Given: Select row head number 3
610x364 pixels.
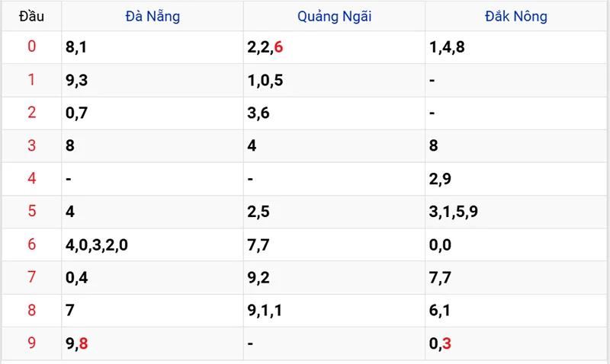Looking at the screenshot, I should (x=31, y=145).
